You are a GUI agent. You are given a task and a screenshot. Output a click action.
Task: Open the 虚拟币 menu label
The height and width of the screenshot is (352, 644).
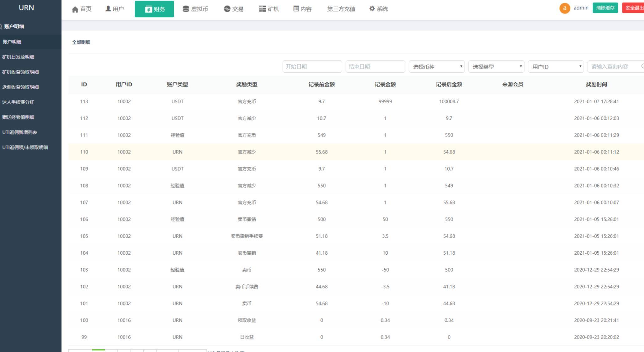199,9
